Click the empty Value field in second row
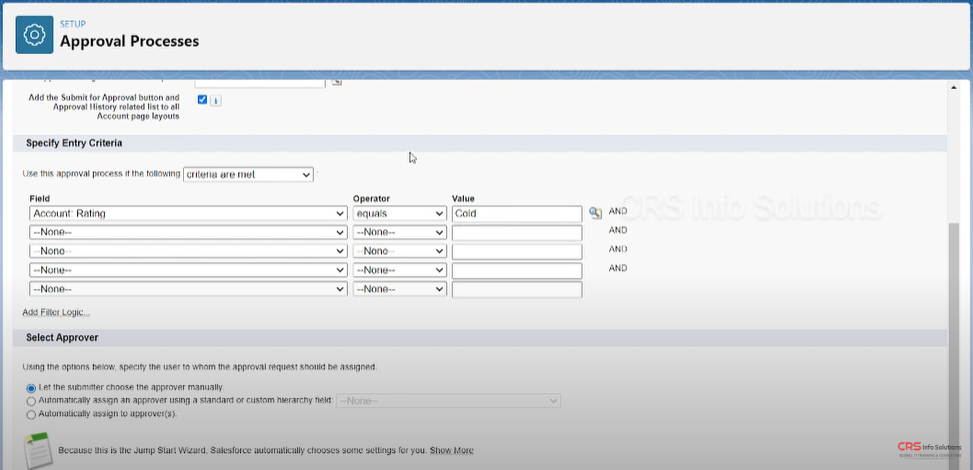973x470 pixels. click(516, 232)
